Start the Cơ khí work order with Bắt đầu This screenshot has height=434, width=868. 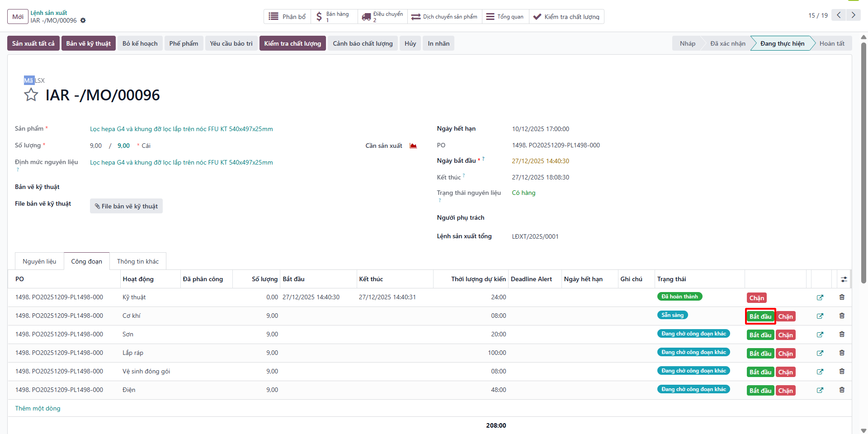point(760,316)
